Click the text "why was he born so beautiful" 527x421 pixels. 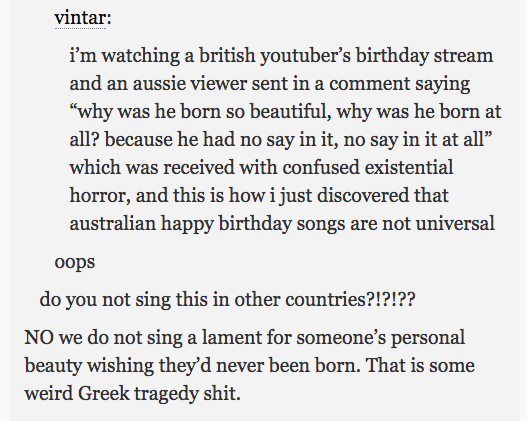click(201, 112)
